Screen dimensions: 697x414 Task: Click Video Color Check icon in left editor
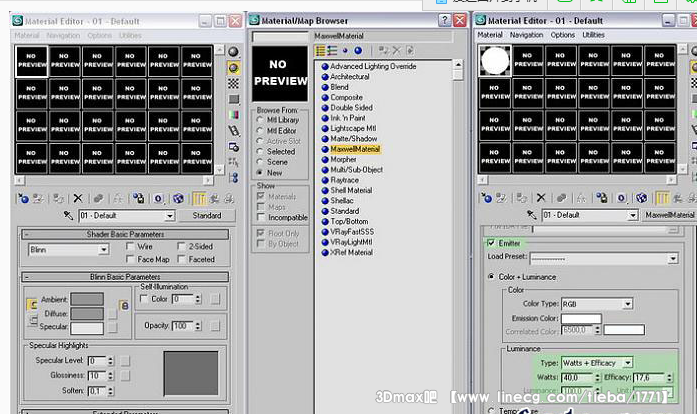point(233,115)
